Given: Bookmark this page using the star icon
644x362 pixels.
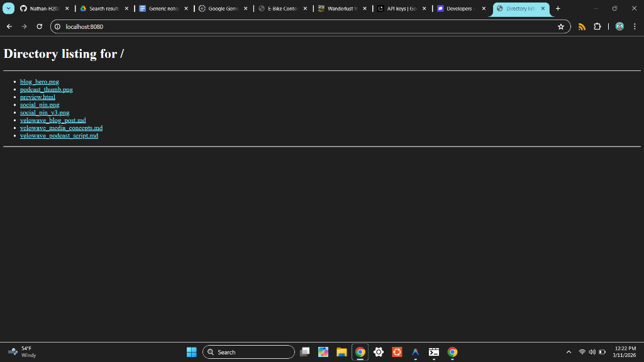Looking at the screenshot, I should coord(560,26).
